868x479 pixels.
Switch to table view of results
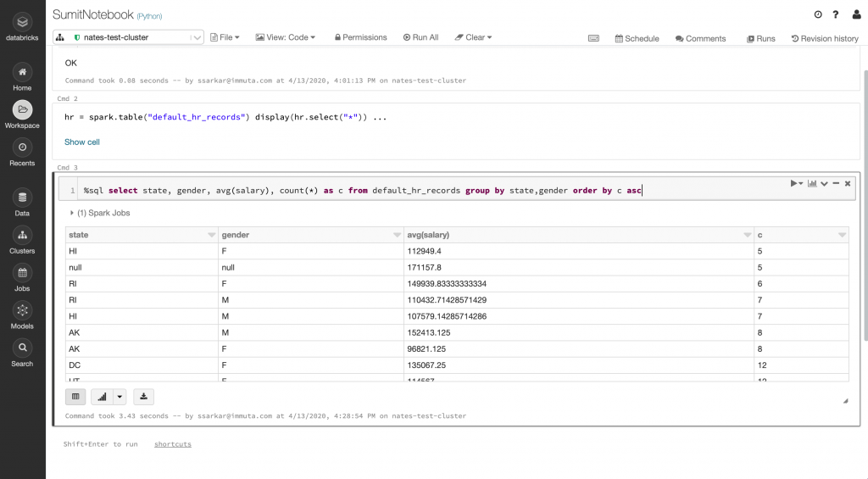tap(75, 397)
